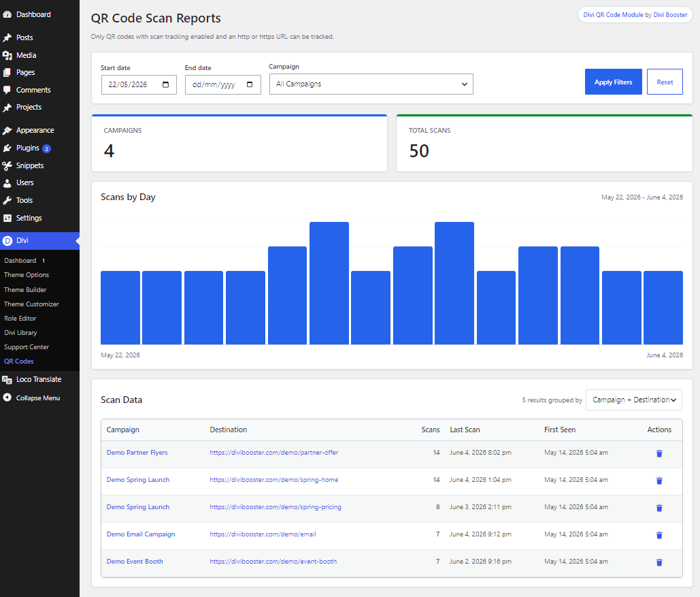Open the All Campaigns dropdown
The width and height of the screenshot is (700, 597).
coord(371,84)
